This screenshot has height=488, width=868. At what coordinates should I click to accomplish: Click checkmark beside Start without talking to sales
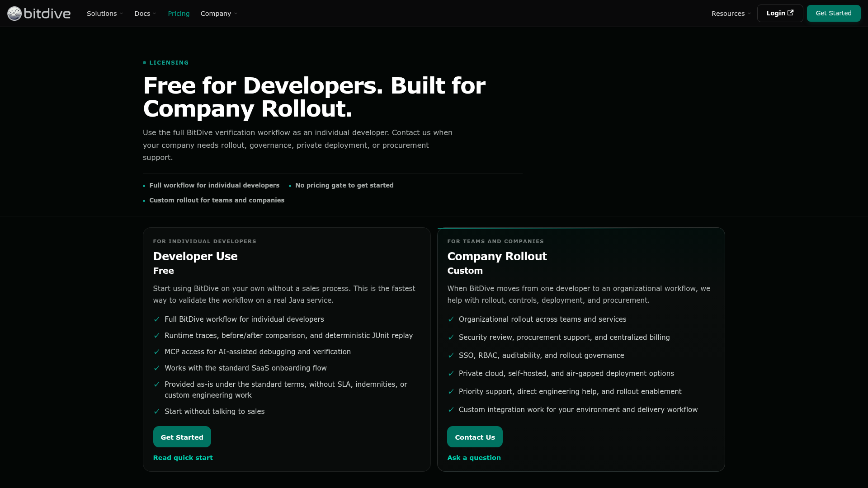(157, 412)
